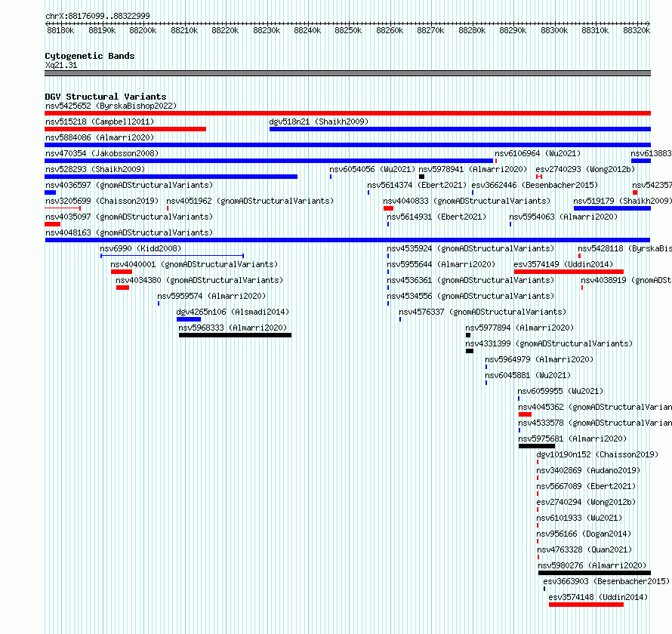Click the nsv4048163 gnomAD variant label
The image size is (672, 634).
point(129,232)
